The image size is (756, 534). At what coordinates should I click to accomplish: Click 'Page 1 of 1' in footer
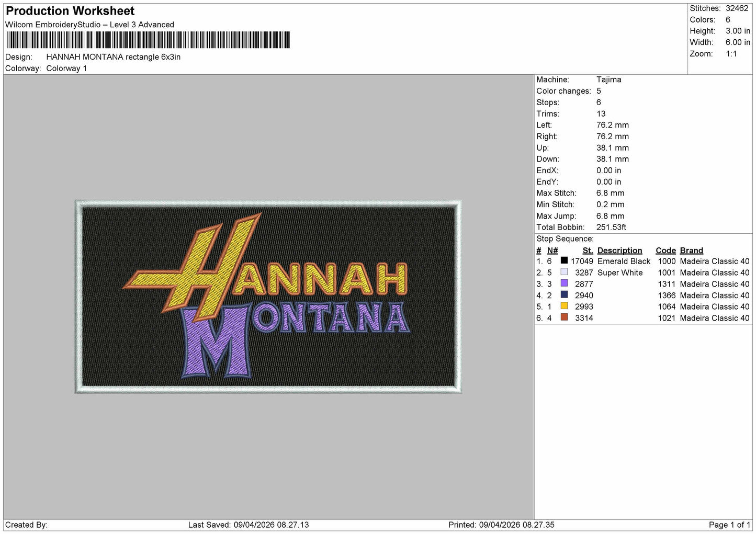coord(729,525)
